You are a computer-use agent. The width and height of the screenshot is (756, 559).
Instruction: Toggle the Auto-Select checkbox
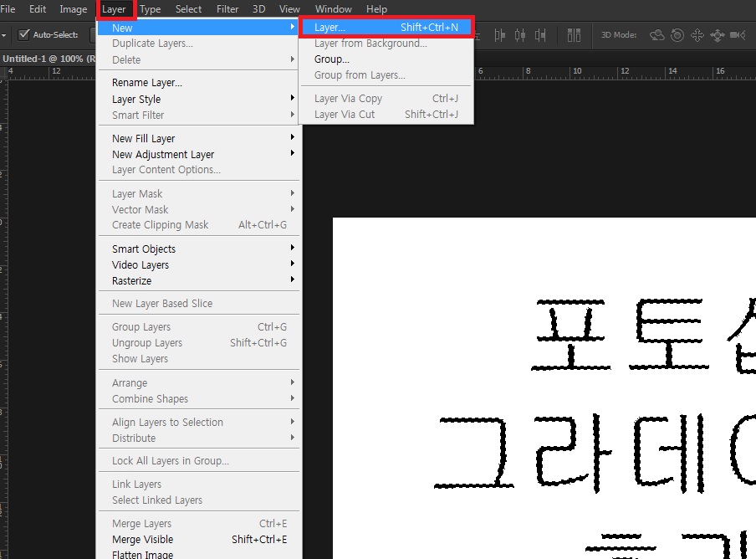coord(23,34)
